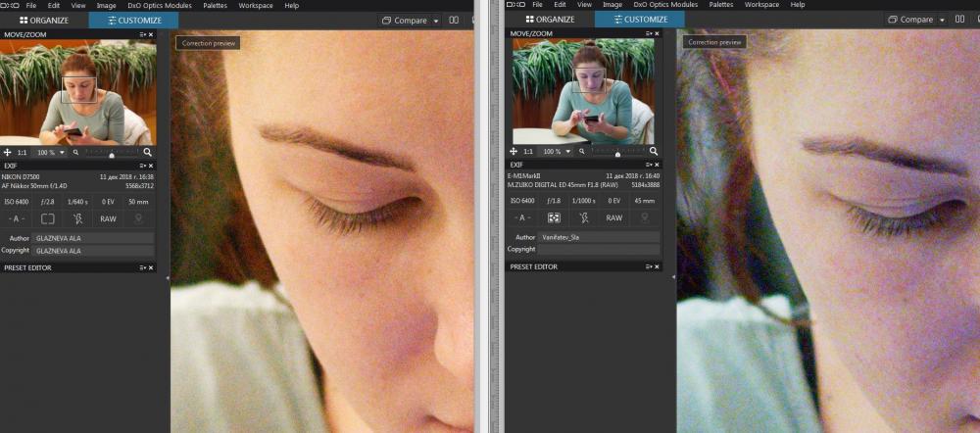Select CUSTOMIZE tab in right window
The width and height of the screenshot is (980, 433).
point(639,20)
